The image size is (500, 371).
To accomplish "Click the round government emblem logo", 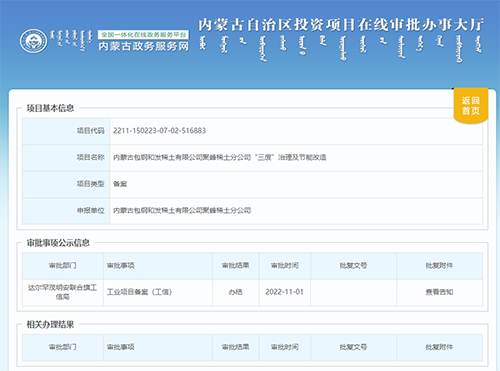I will pos(33,41).
